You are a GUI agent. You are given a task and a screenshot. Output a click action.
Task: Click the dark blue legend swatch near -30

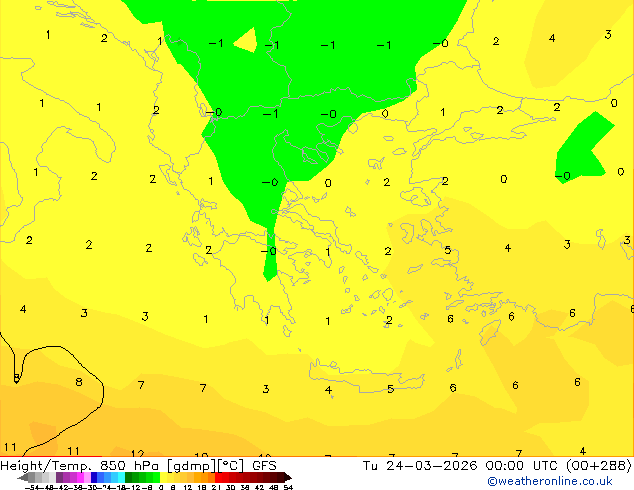click(94, 477)
